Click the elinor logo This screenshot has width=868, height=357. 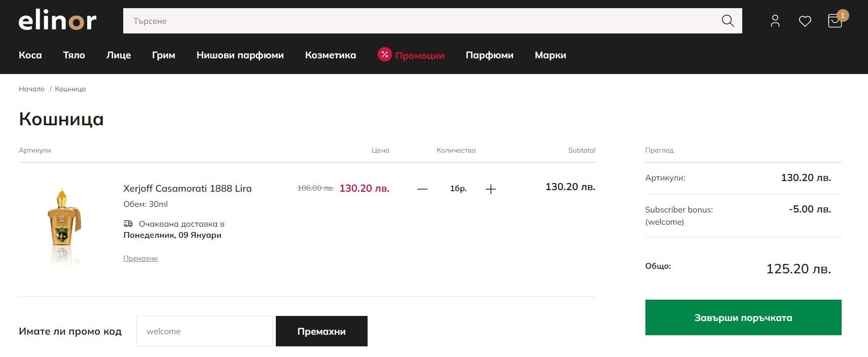coord(57,21)
